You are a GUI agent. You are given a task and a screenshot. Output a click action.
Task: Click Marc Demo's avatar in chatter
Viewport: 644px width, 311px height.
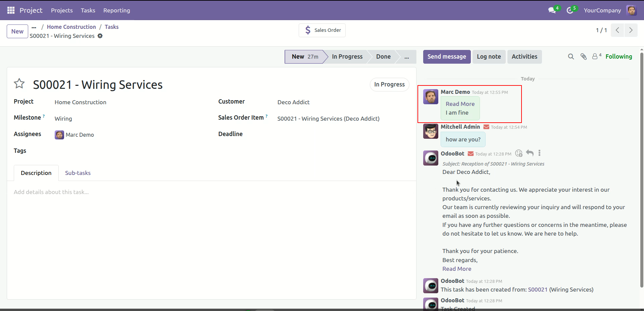tap(431, 97)
